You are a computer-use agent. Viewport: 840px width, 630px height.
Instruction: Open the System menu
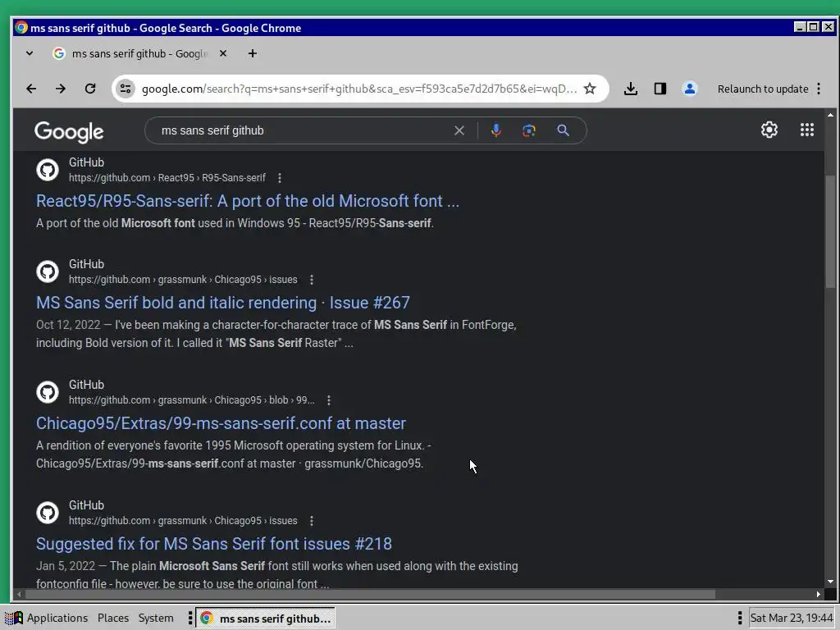coord(156,619)
